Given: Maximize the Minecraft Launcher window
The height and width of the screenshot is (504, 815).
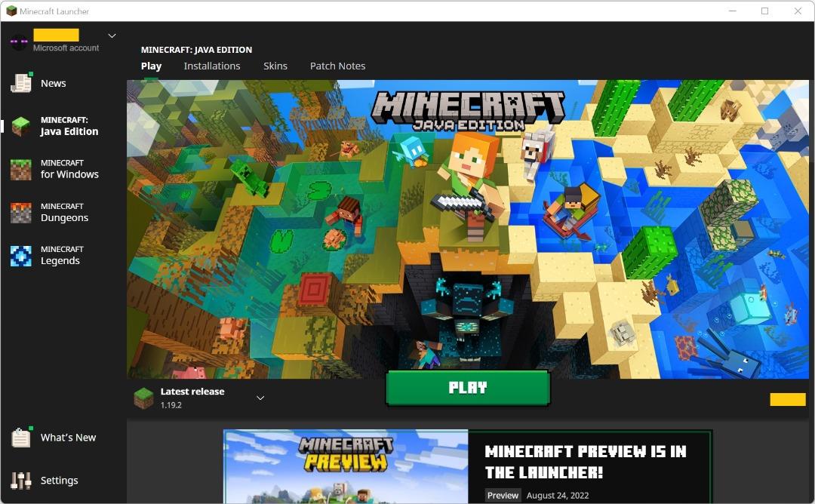Looking at the screenshot, I should 764,11.
